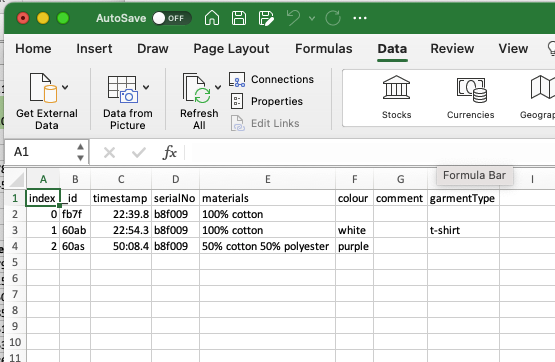Select the cell containing 't-shirt'
The width and height of the screenshot is (555, 362).
coord(463,230)
